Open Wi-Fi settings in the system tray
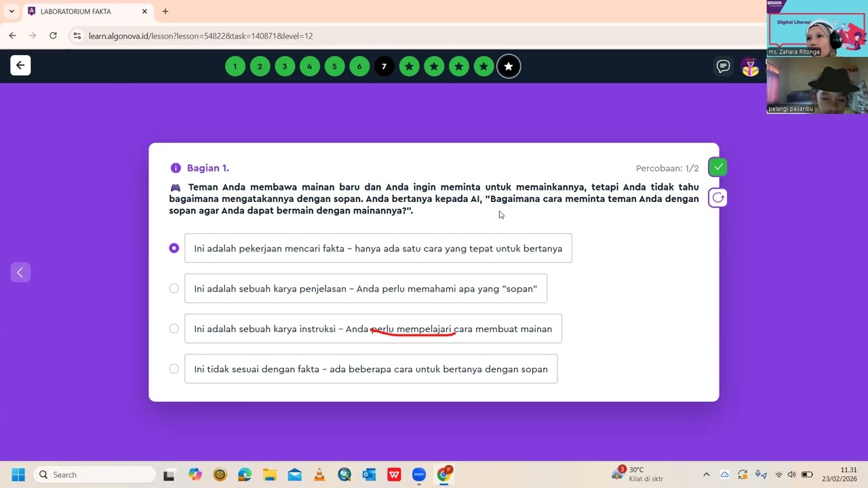Viewport: 868px width, 488px height. [778, 474]
